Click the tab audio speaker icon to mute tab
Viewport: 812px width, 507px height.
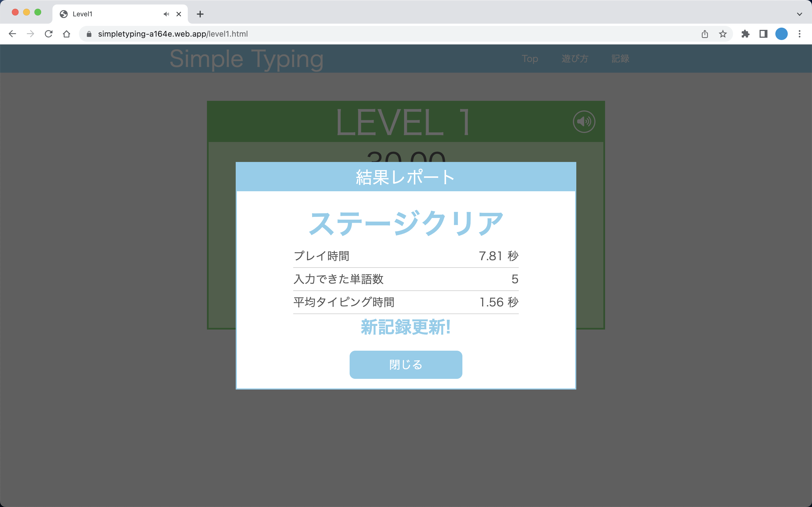(166, 14)
